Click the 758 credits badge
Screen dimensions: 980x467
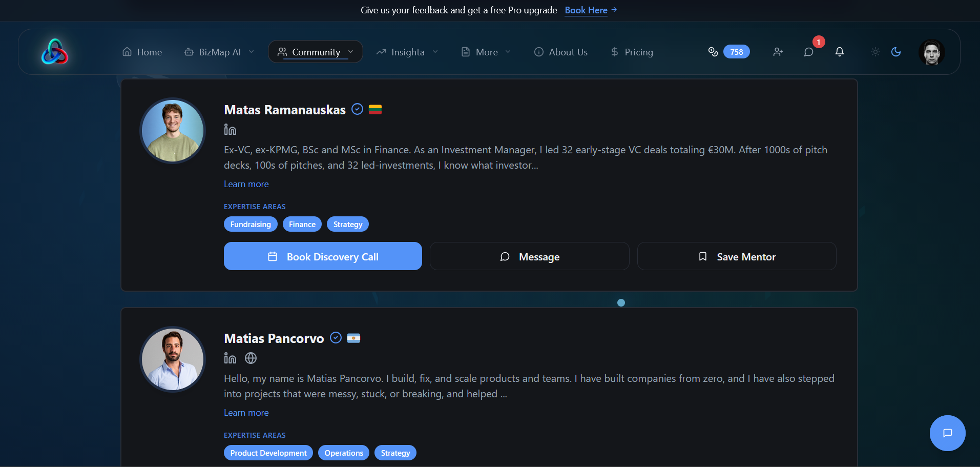pos(736,52)
